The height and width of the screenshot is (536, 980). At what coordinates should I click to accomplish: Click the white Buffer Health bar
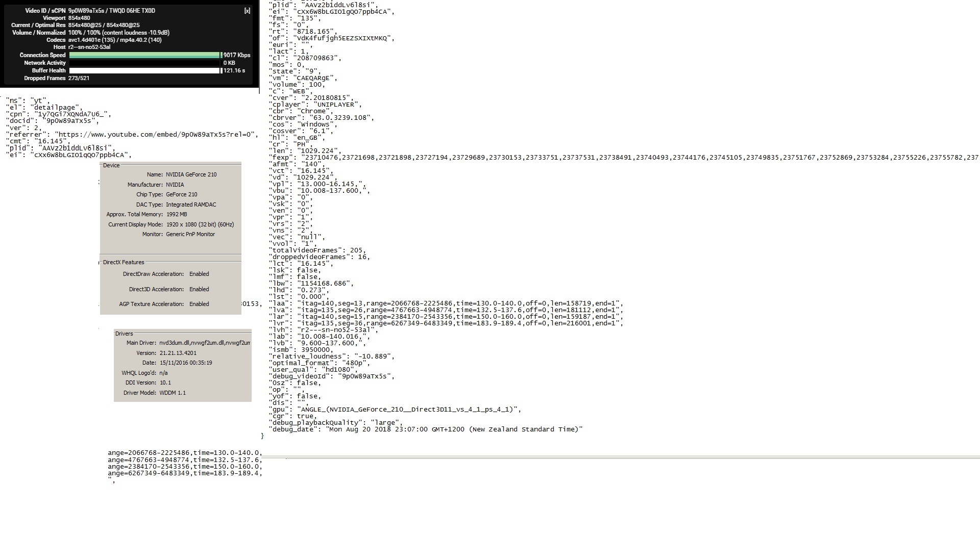pos(144,70)
